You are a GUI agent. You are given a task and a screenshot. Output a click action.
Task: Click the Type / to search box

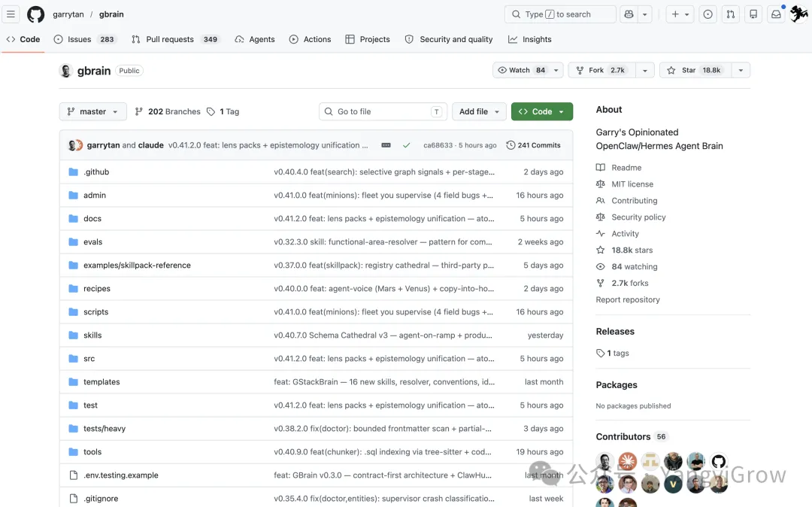point(560,14)
